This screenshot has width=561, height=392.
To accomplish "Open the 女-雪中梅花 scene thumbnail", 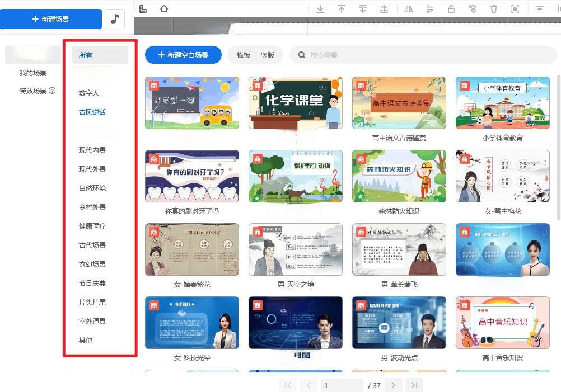I will pos(503,176).
